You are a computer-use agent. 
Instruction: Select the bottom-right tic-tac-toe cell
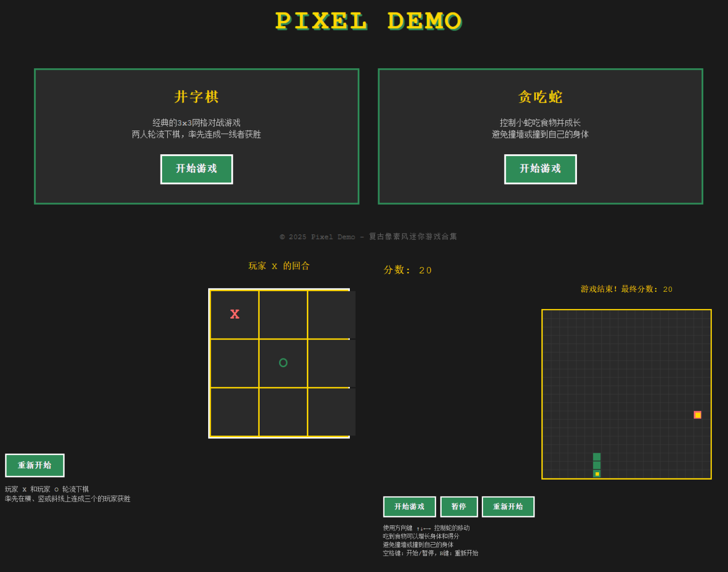click(331, 411)
